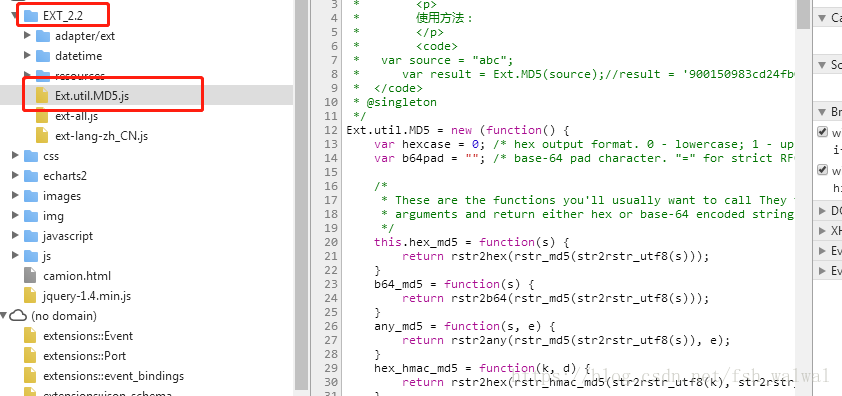This screenshot has height=396, width=842.
Task: Click the javascript folder icon
Action: pyautogui.click(x=31, y=236)
